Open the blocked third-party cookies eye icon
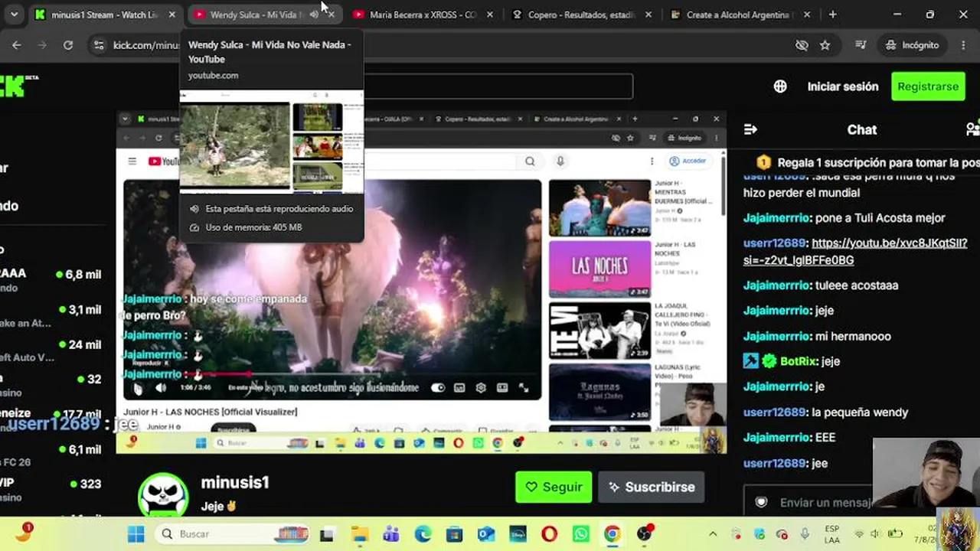The width and height of the screenshot is (980, 551). click(x=802, y=45)
